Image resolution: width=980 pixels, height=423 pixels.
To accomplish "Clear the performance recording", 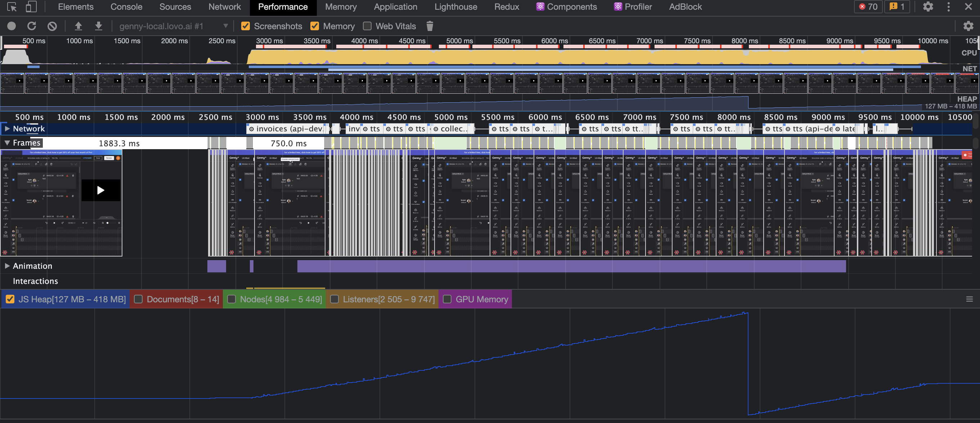I will click(52, 26).
